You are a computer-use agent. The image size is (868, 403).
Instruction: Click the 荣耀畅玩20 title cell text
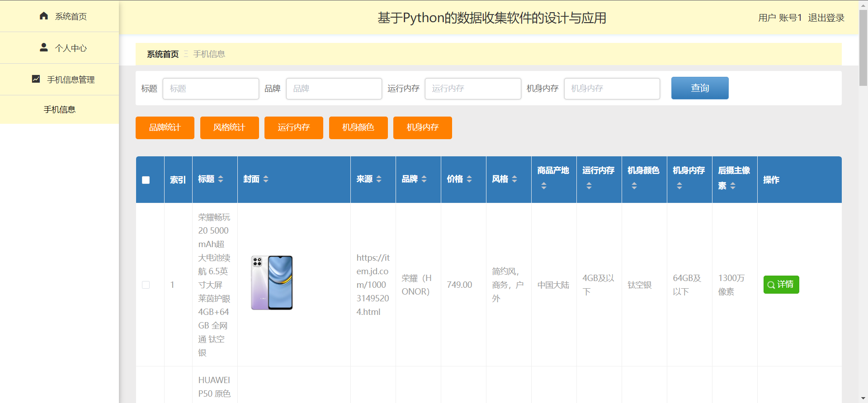(x=214, y=285)
